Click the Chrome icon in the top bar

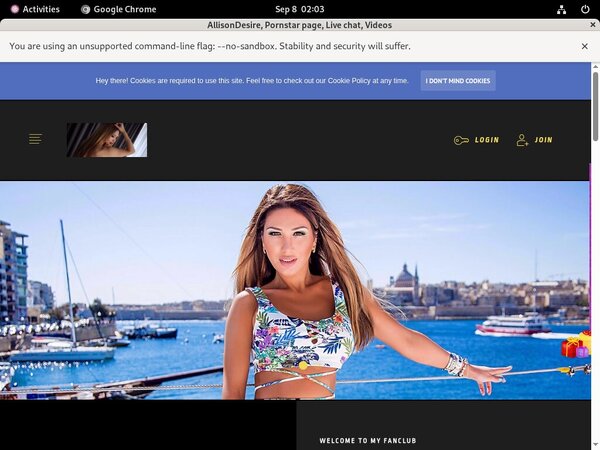click(x=86, y=9)
